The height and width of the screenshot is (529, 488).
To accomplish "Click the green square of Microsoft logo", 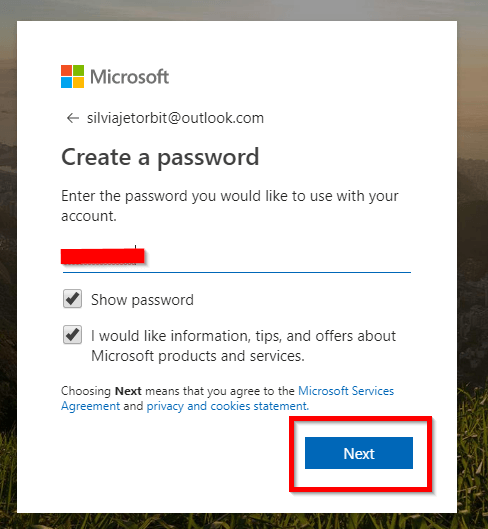I will click(79, 71).
